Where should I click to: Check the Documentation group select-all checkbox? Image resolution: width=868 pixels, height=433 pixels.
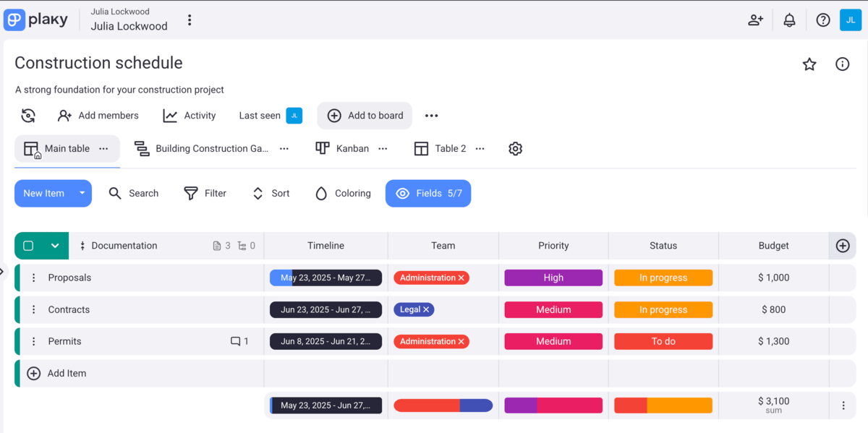pos(28,246)
